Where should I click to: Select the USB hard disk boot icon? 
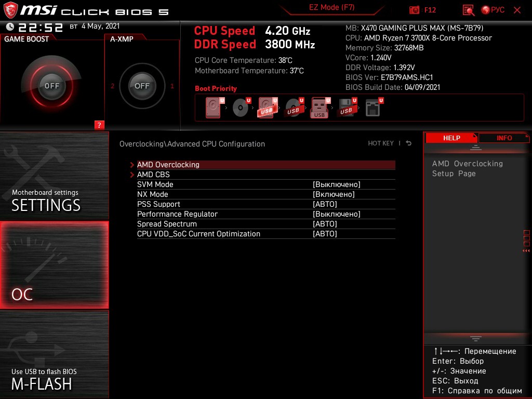(x=268, y=108)
